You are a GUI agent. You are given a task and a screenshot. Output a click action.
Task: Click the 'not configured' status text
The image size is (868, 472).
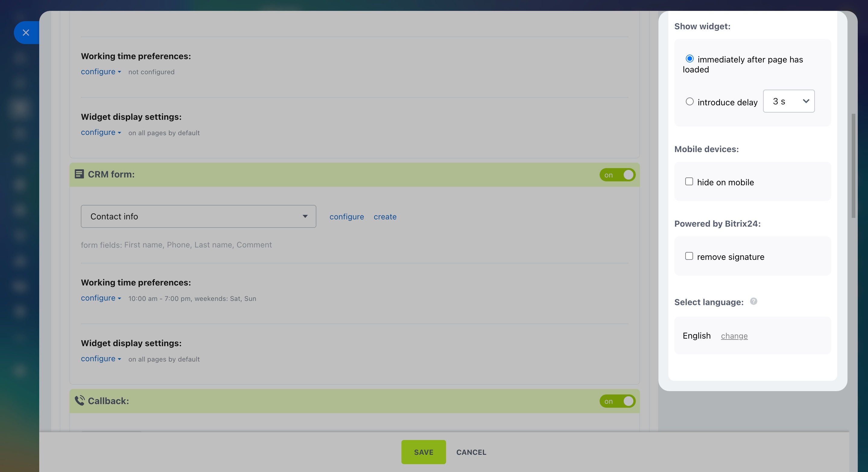151,72
